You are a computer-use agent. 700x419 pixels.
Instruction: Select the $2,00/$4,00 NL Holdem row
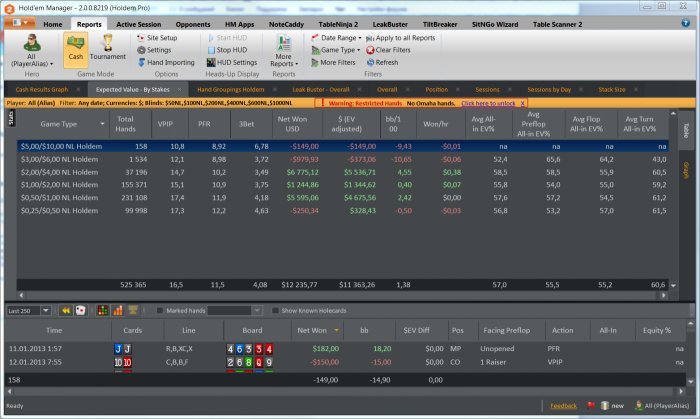343,172
